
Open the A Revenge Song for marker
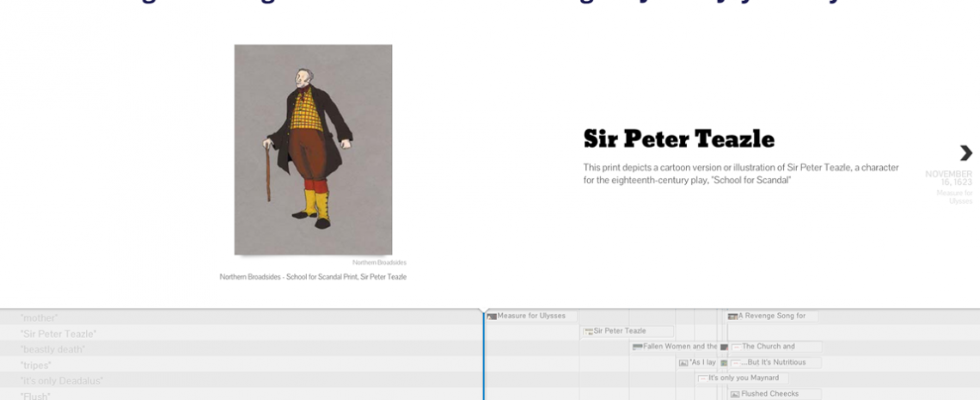[x=771, y=316]
